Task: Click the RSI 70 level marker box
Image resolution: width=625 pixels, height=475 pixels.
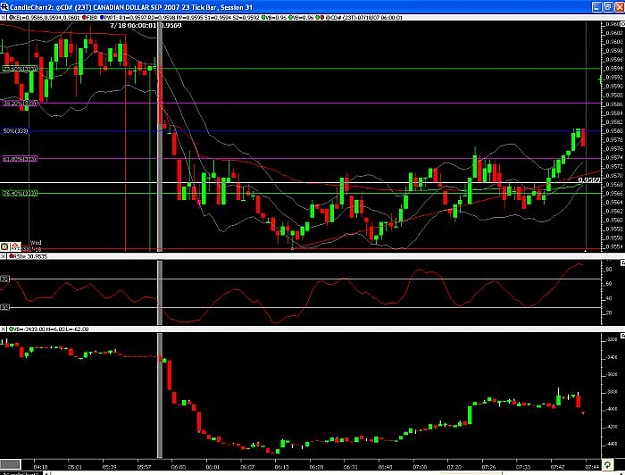Action: (5, 279)
